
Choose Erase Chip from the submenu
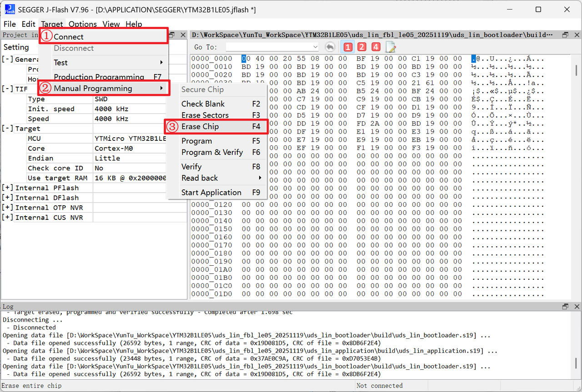pos(200,127)
